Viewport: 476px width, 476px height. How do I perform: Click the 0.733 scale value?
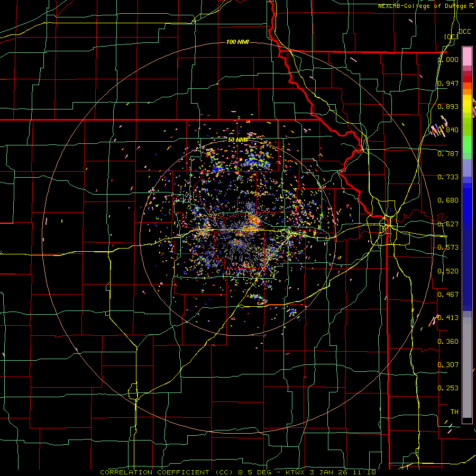tap(448, 177)
